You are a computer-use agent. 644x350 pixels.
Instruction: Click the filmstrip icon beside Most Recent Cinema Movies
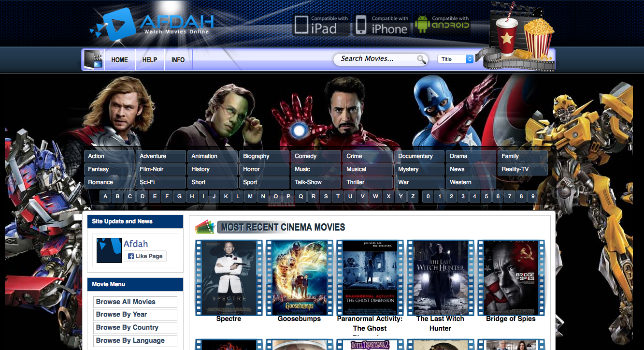coord(204,227)
